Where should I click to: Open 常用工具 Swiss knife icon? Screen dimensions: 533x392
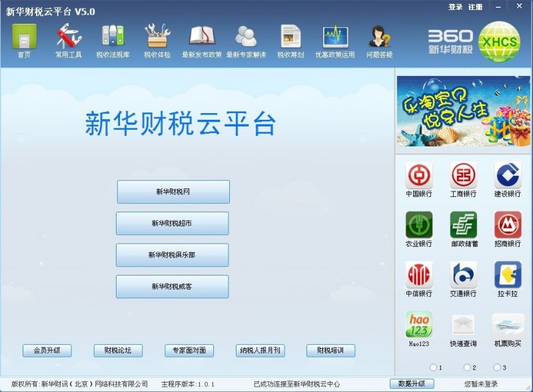(69, 35)
